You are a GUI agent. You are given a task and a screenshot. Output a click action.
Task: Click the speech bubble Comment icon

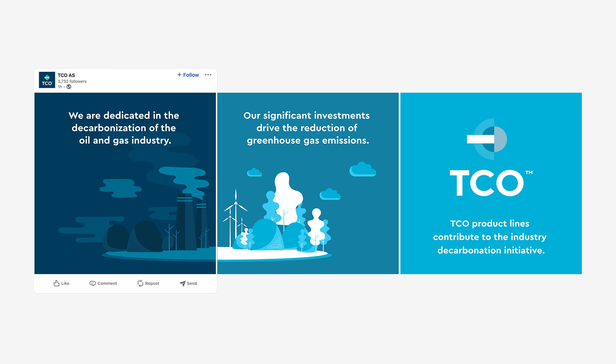[92, 283]
